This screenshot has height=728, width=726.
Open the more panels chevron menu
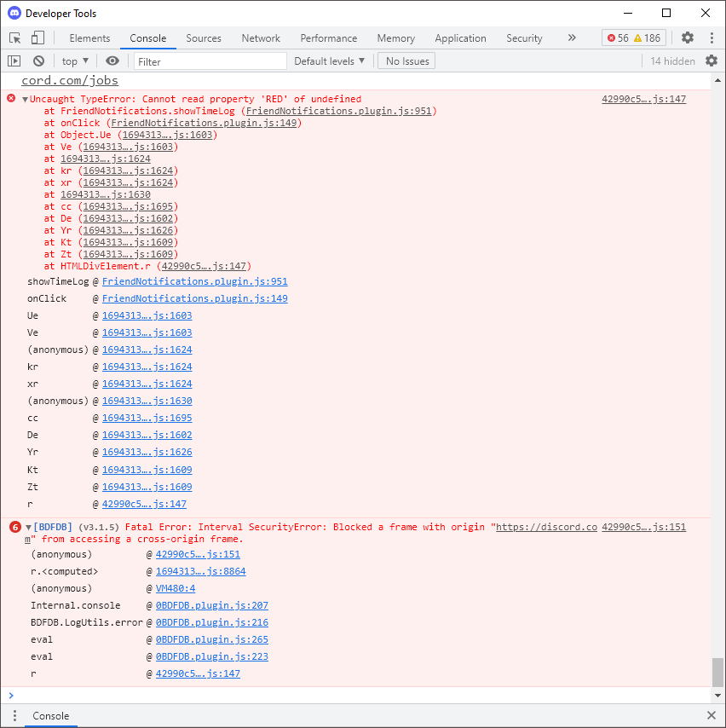coord(572,38)
